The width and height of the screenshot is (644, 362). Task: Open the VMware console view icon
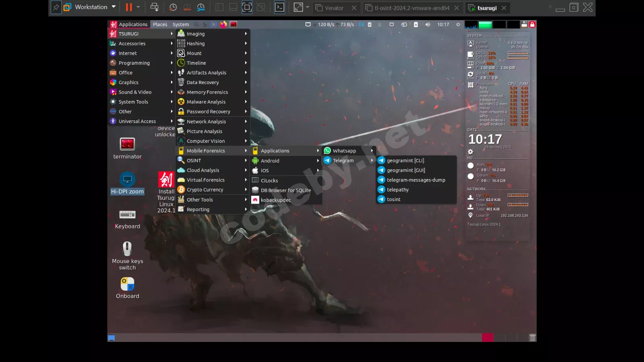pyautogui.click(x=279, y=7)
